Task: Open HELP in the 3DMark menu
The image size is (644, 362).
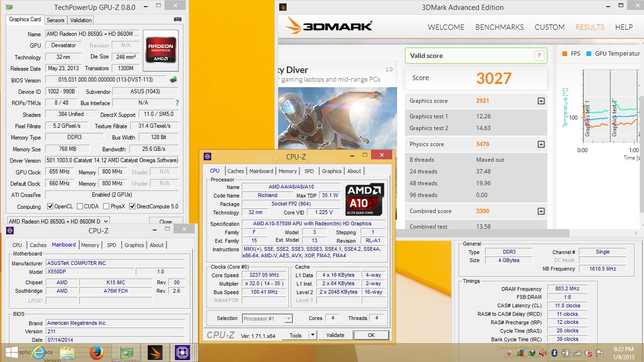Action: pyautogui.click(x=624, y=27)
